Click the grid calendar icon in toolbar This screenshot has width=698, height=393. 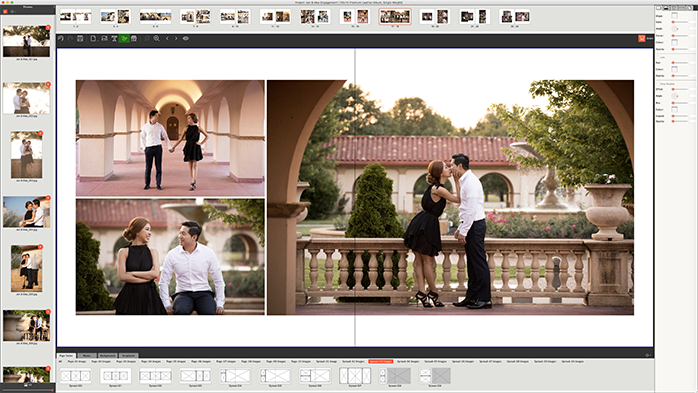click(x=134, y=39)
